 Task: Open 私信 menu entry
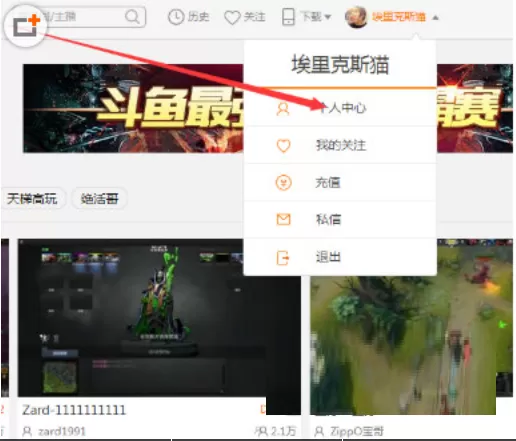pyautogui.click(x=340, y=220)
